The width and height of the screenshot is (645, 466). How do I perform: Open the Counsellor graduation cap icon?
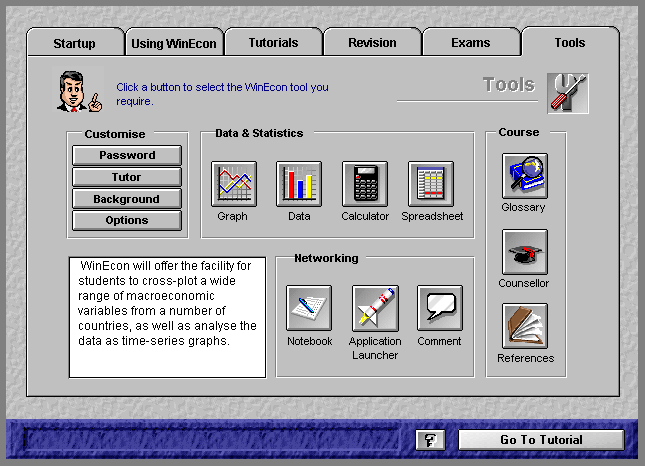pyautogui.click(x=525, y=252)
